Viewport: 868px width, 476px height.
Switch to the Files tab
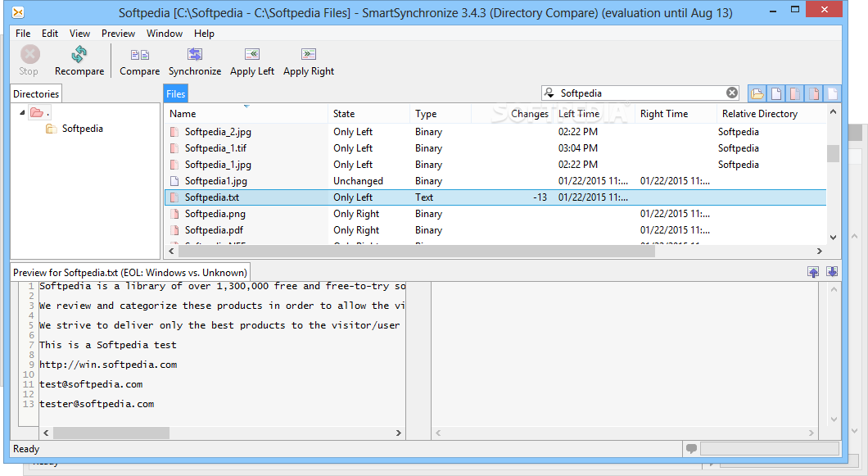(175, 93)
